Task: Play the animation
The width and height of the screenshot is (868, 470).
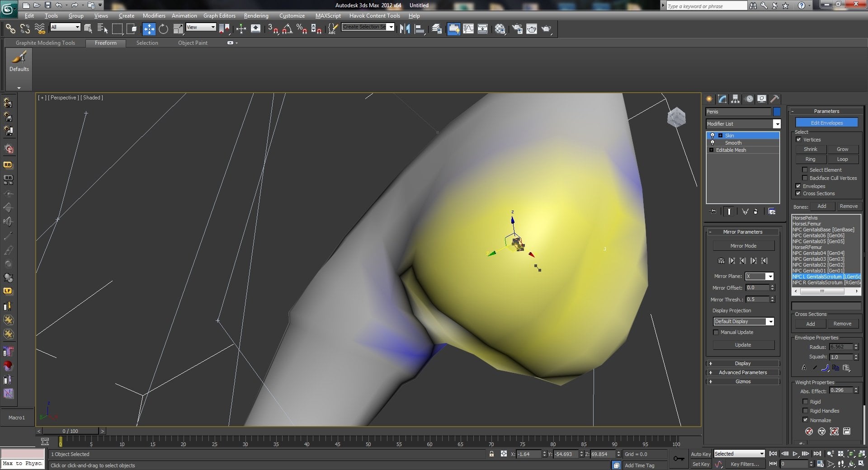Action: pos(795,454)
